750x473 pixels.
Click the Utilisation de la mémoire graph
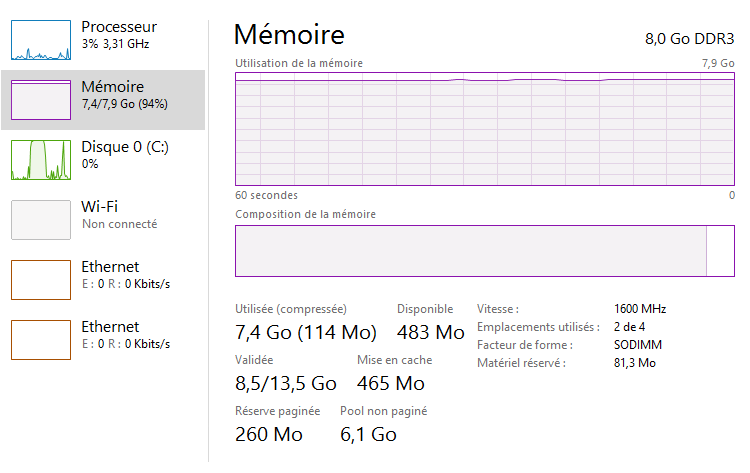[x=485, y=129]
